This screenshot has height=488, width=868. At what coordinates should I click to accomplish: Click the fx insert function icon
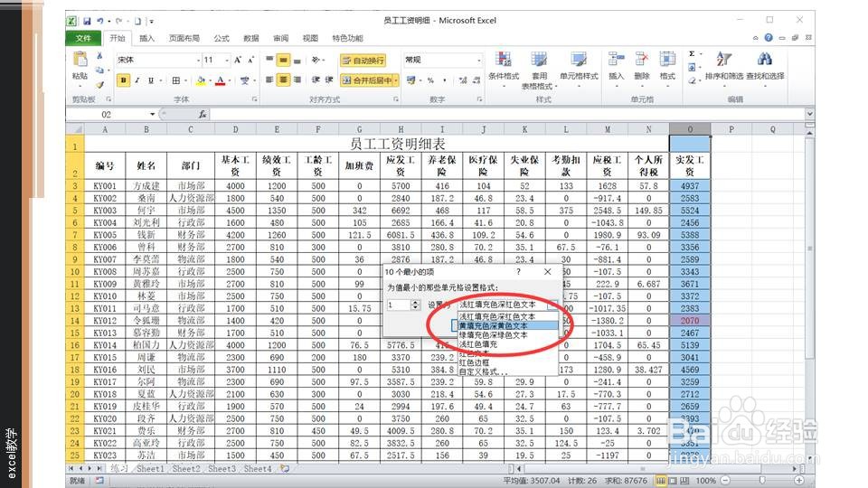point(203,114)
